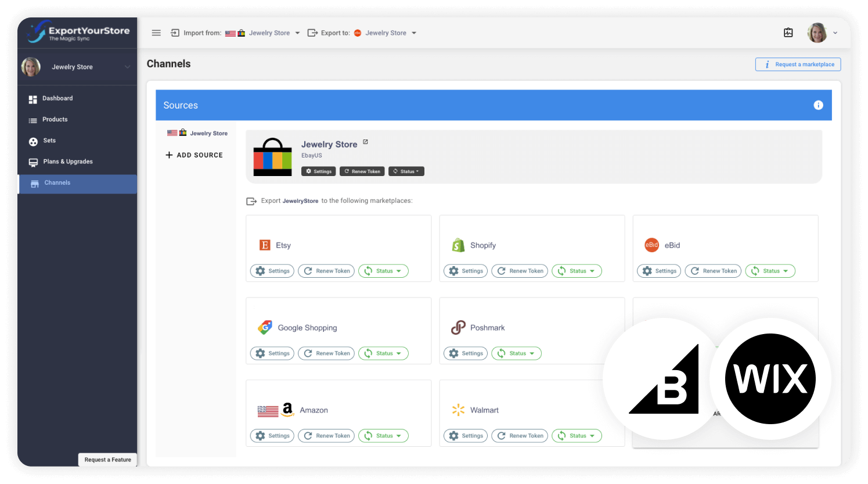868x484 pixels.
Task: Click the hamburger menu beside Import from
Action: click(156, 33)
